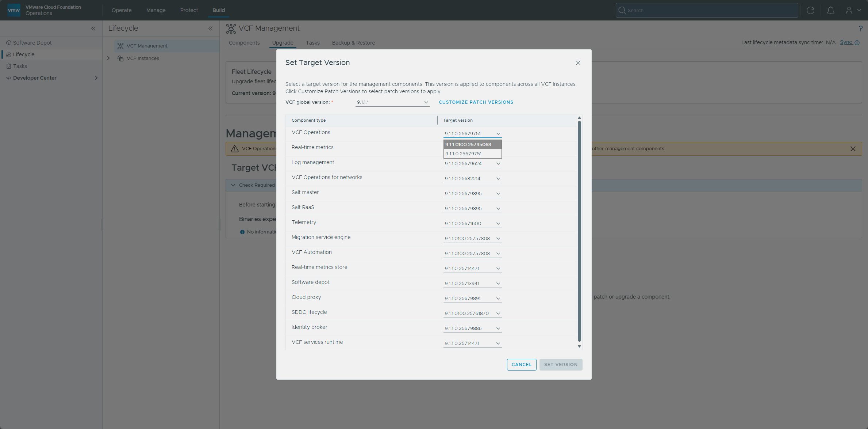The image size is (868, 429).
Task: Switch to the Components tab
Action: pyautogui.click(x=244, y=43)
